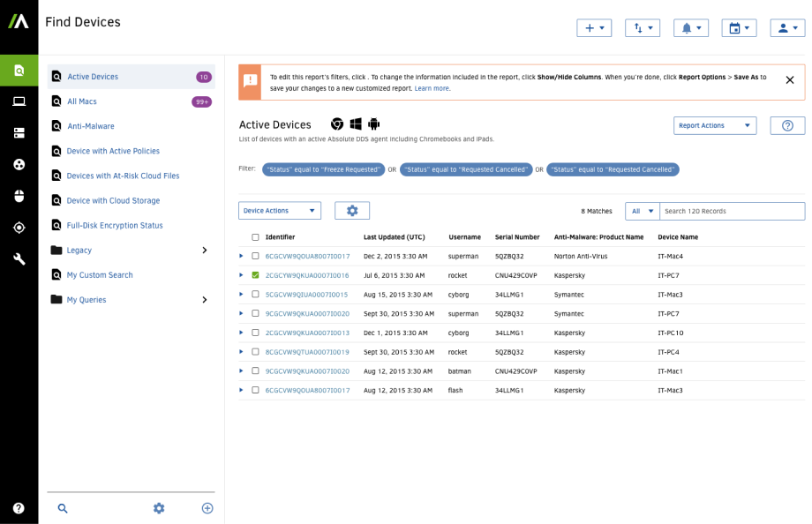The image size is (812, 524).
Task: Dismiss the orange info banner
Action: pyautogui.click(x=789, y=80)
